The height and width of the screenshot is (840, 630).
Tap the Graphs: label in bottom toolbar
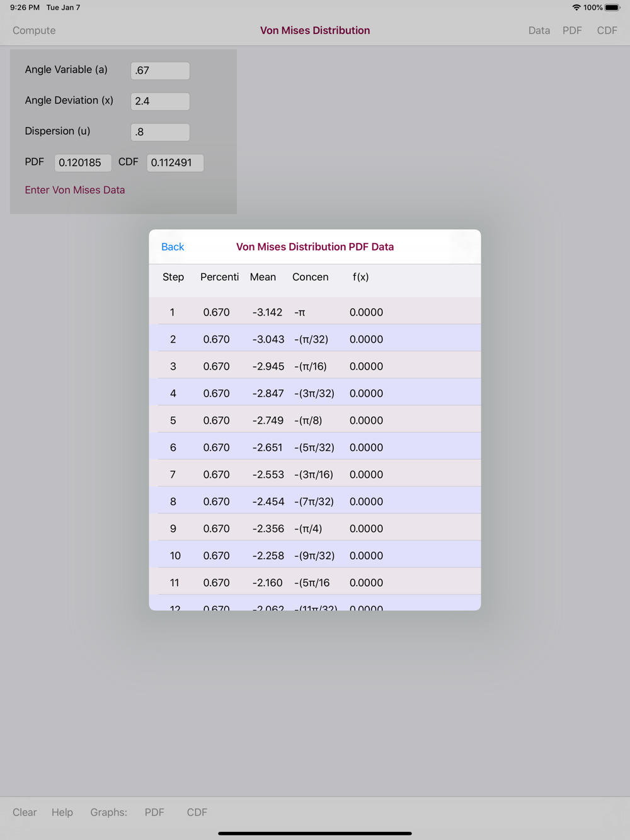pyautogui.click(x=108, y=812)
